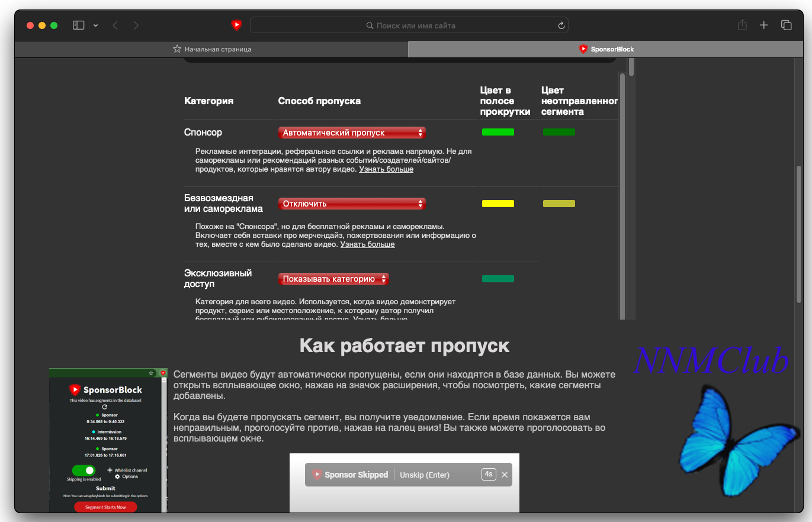
Task: Open the Спонсор skip option dropdown
Action: 352,133
